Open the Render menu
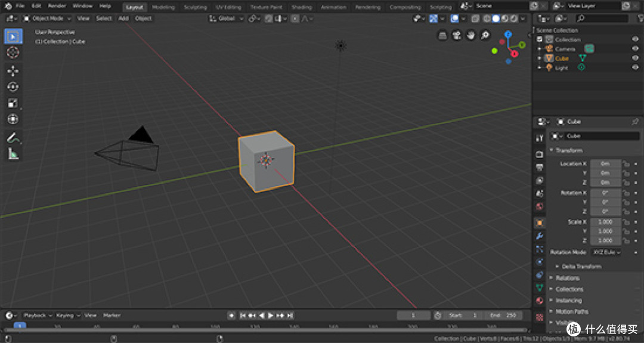This screenshot has height=343, width=644. point(57,6)
